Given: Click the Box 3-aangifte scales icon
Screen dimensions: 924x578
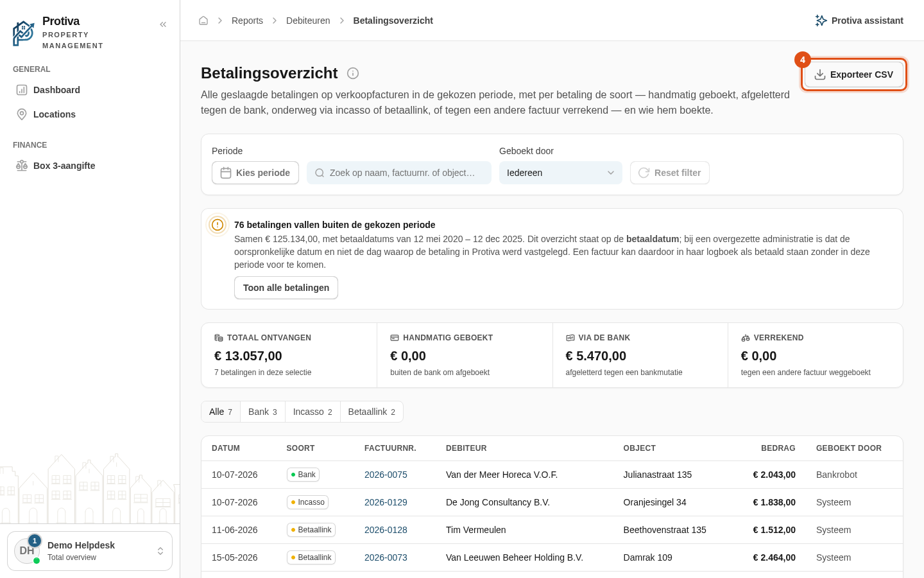Looking at the screenshot, I should [x=22, y=166].
